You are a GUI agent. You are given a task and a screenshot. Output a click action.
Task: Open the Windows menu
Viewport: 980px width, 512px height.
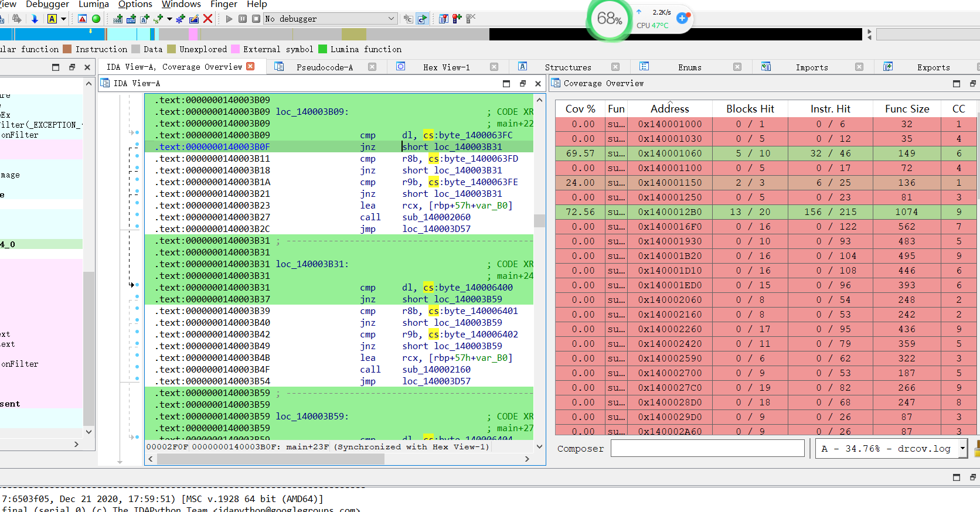[x=181, y=4]
